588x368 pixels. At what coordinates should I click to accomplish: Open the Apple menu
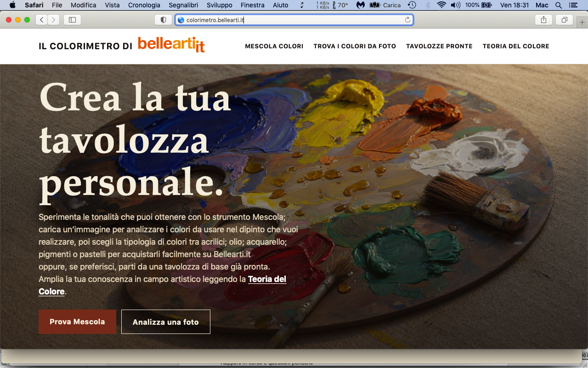[x=12, y=5]
